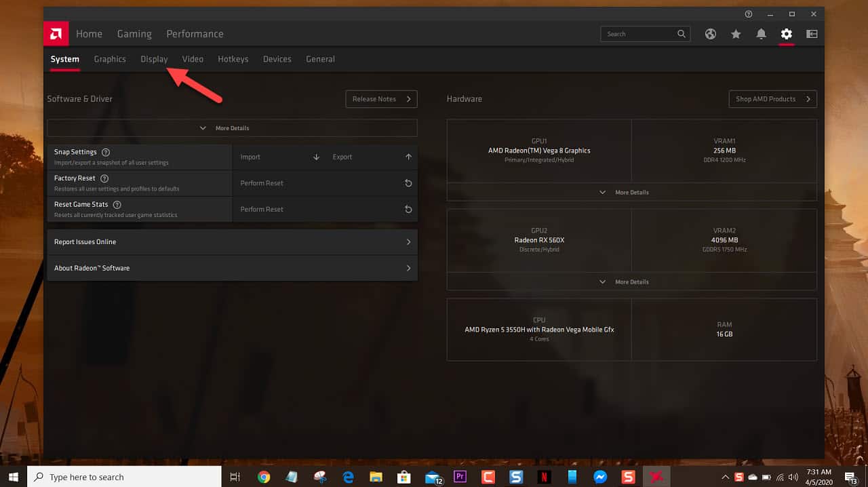Switch to the Display tab

[154, 59]
